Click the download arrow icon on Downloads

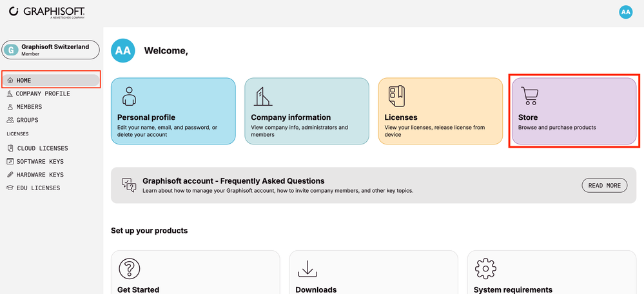tap(307, 268)
